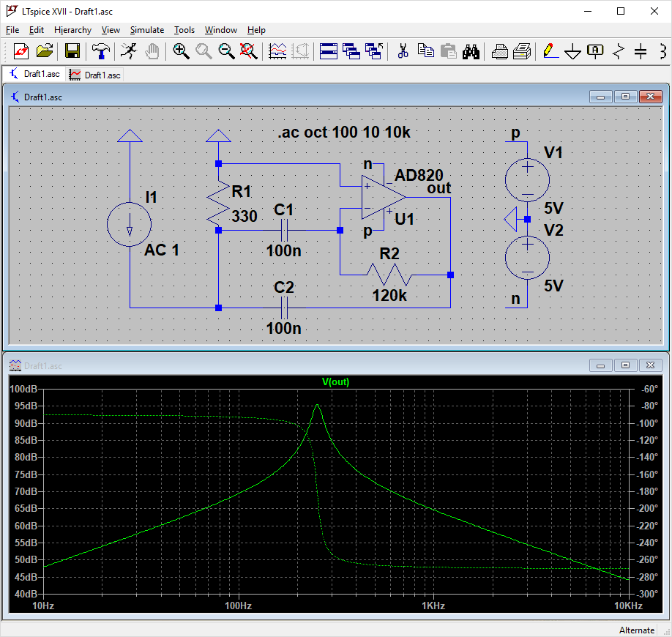Viewport: 672px width, 637px height.
Task: Close all windows toolbar icon
Action: [x=374, y=51]
